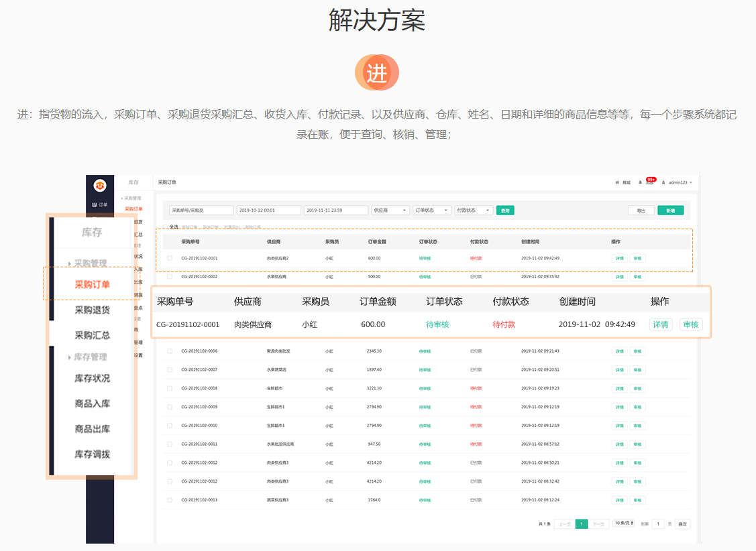Select 商品入库 in the enlarged menu
Viewport: 756px width, 551px height.
click(93, 404)
